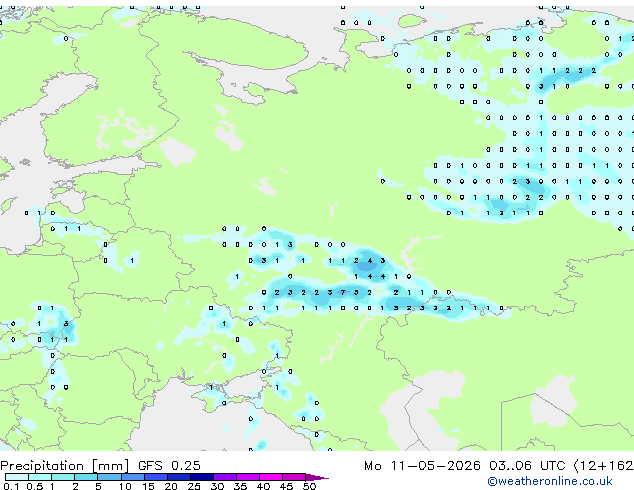Click the legend label '35'
Image resolution: width=634 pixels, height=490 pixels.
point(240,486)
